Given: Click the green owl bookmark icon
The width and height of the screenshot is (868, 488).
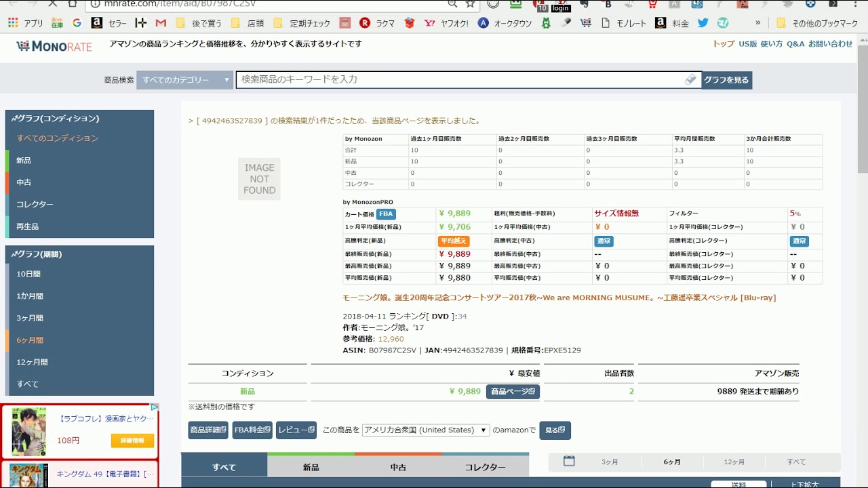Looking at the screenshot, I should (x=546, y=23).
